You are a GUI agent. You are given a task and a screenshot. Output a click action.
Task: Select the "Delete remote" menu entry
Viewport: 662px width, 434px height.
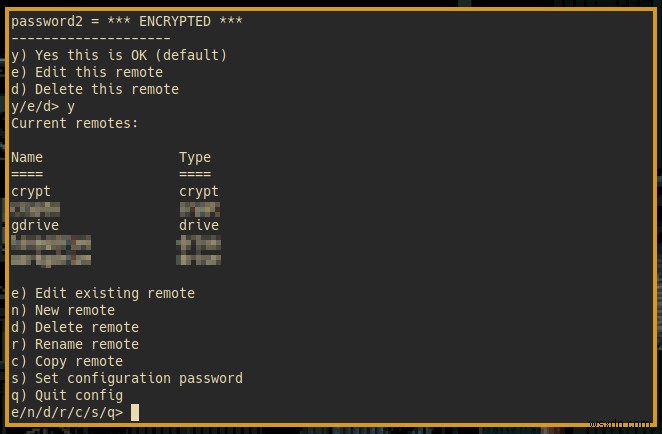(x=75, y=327)
